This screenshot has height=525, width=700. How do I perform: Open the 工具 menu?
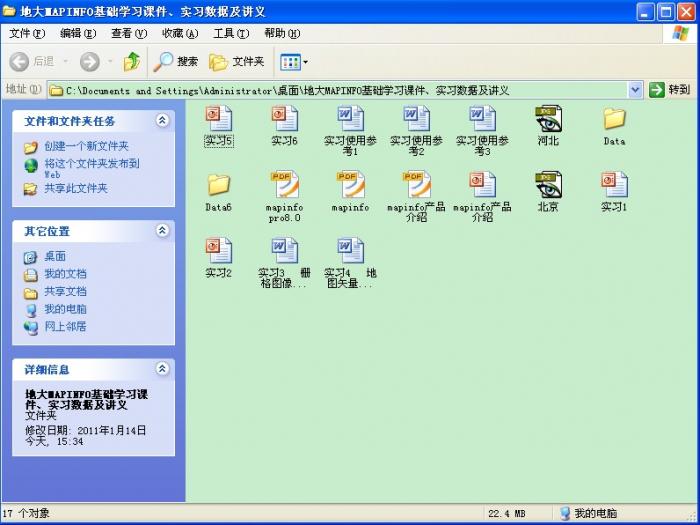point(230,34)
